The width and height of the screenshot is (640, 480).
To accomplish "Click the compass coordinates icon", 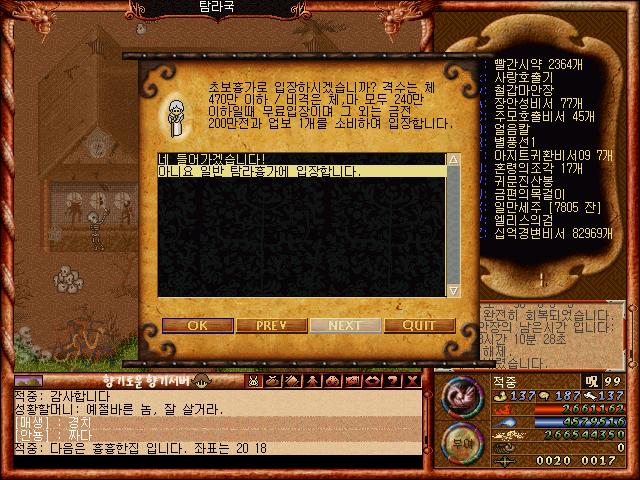I will tap(504, 461).
